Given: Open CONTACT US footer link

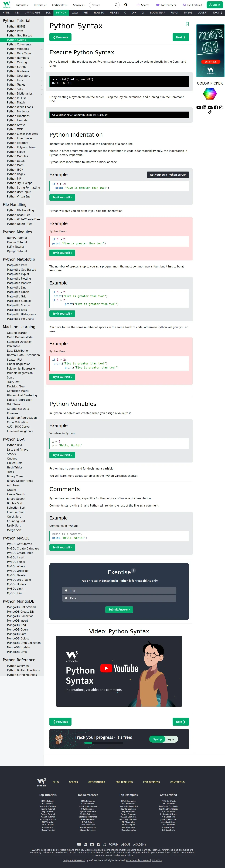Looking at the screenshot, I should click(x=178, y=782).
